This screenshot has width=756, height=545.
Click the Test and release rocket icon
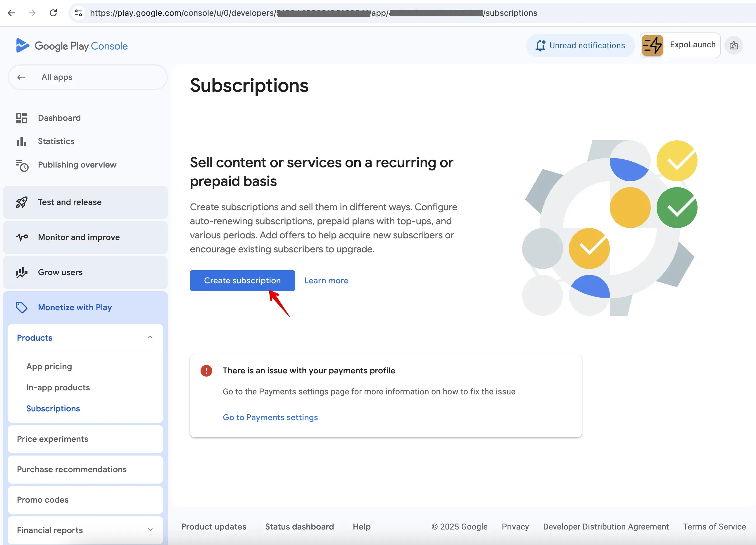(x=22, y=202)
